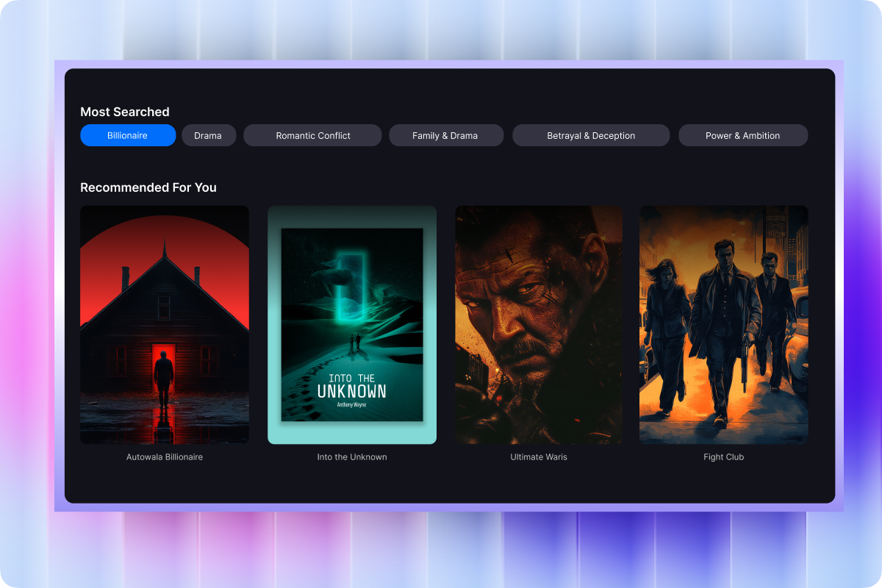This screenshot has width=882, height=588.
Task: Open the Fight Club poster
Action: pos(724,325)
